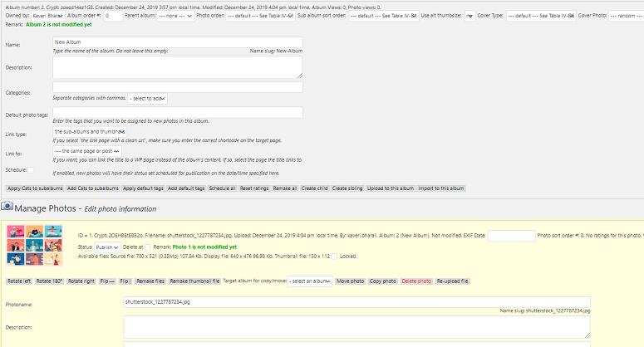Click the Default photo tags input
Screen dimensions: 644x347
[178, 112]
